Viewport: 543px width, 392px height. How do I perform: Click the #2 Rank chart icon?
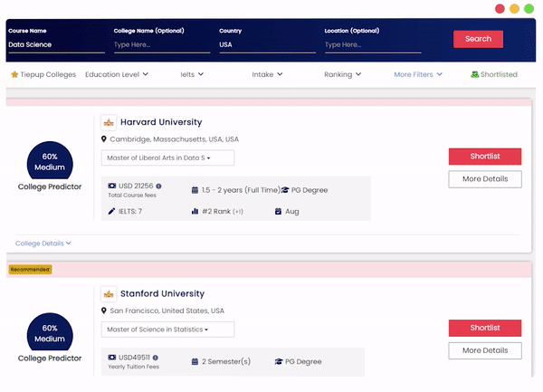pyautogui.click(x=195, y=211)
